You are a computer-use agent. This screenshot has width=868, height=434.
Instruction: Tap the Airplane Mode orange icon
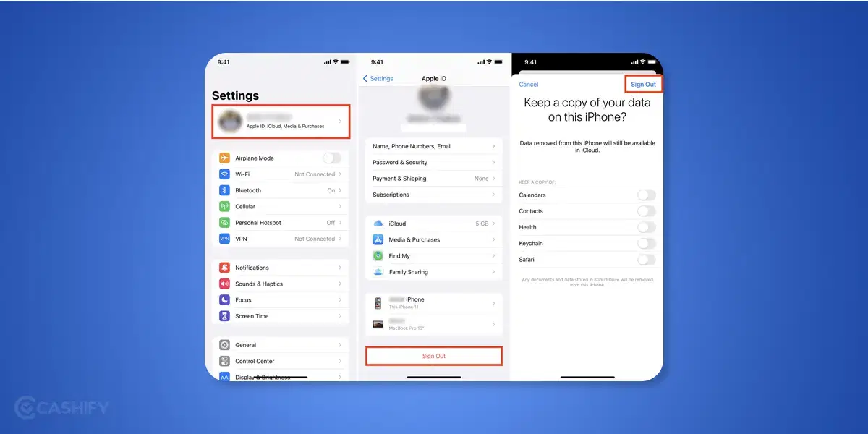click(x=224, y=158)
